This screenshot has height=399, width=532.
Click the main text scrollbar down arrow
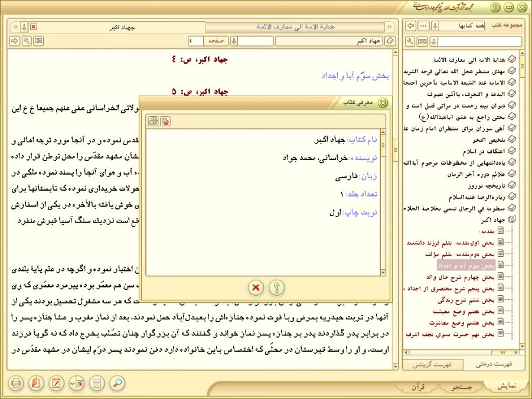coord(395,367)
